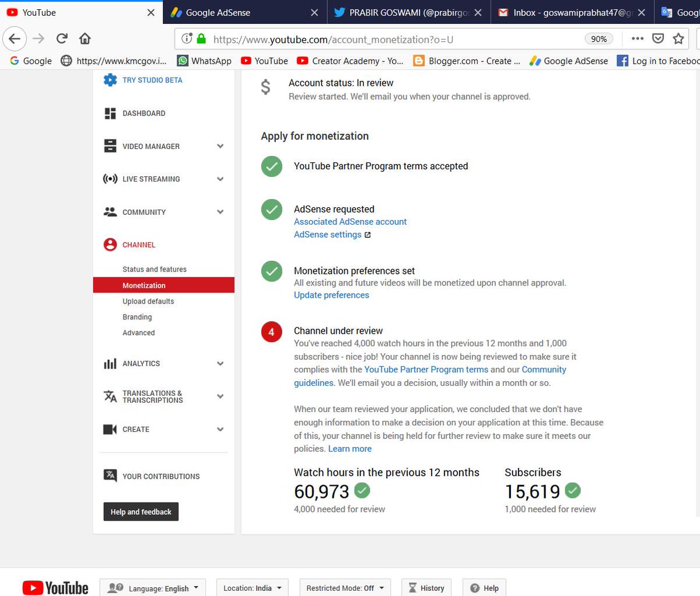
Task: Open the kmcgov bookmark
Action: (114, 61)
